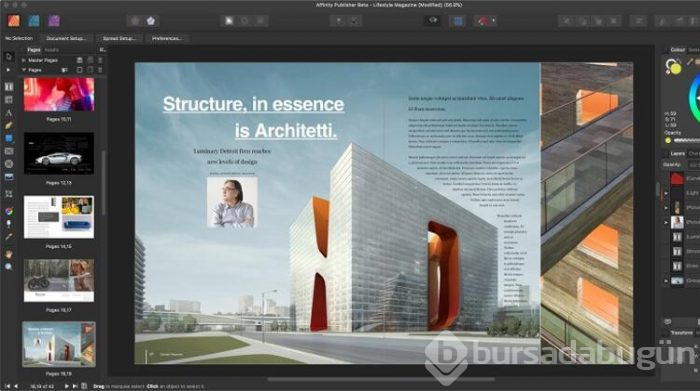Image resolution: width=700 pixels, height=391 pixels.
Task: Go to the next spread
Action: pos(67,386)
